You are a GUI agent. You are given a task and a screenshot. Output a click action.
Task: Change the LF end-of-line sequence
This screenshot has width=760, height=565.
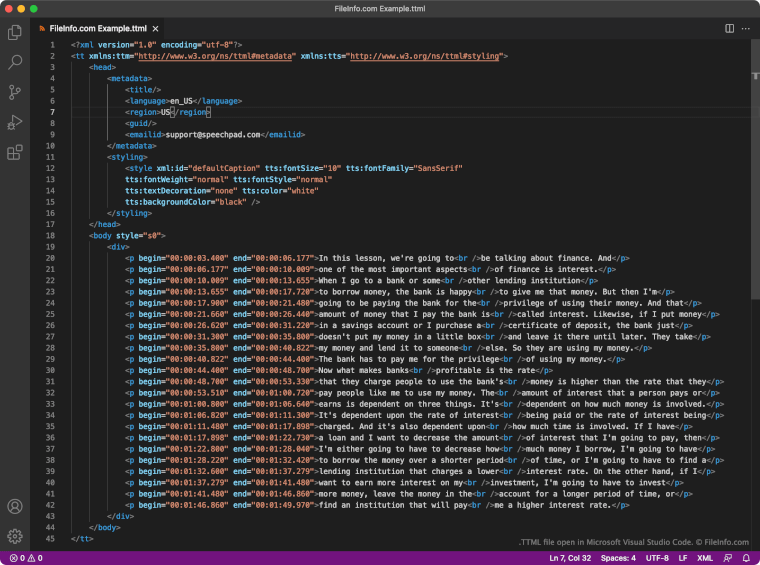[681, 557]
